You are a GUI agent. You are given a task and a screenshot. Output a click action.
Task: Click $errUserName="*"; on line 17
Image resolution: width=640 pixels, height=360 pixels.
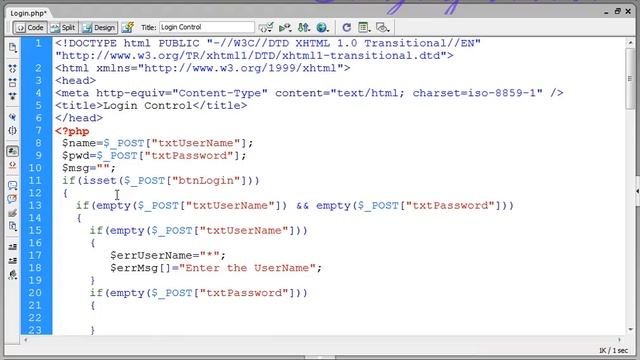(x=168, y=256)
